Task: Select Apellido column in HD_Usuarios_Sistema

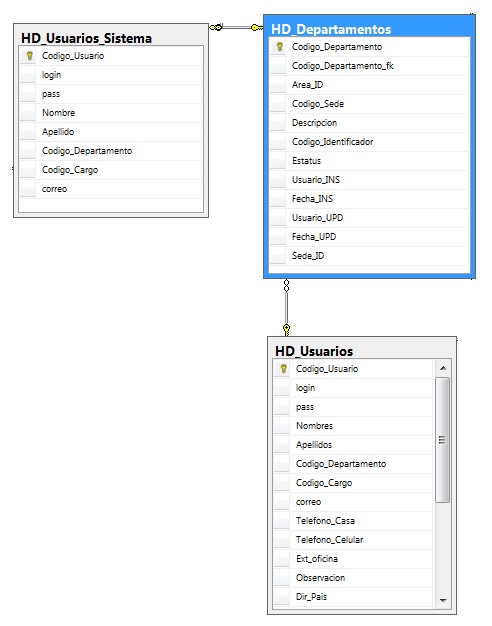Action: coord(111,132)
